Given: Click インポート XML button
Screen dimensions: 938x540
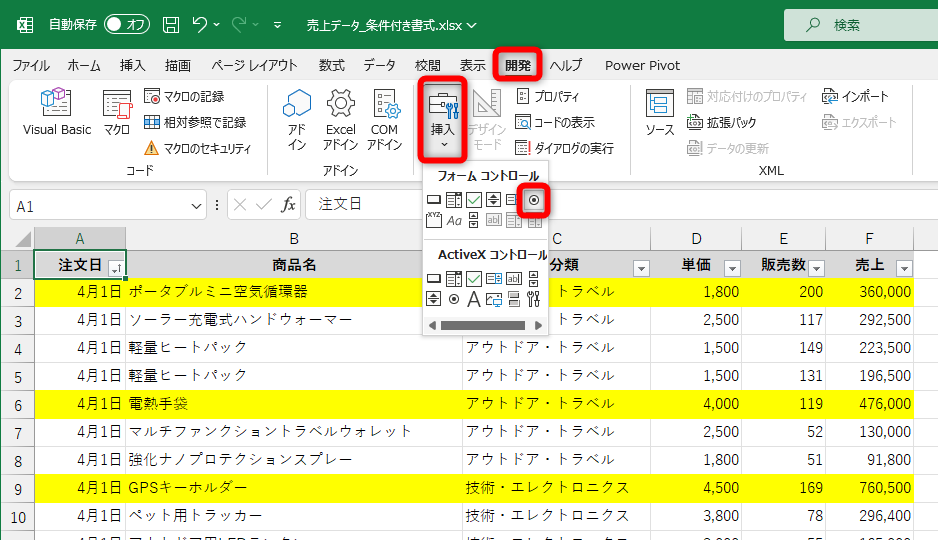Looking at the screenshot, I should pyautogui.click(x=855, y=96).
